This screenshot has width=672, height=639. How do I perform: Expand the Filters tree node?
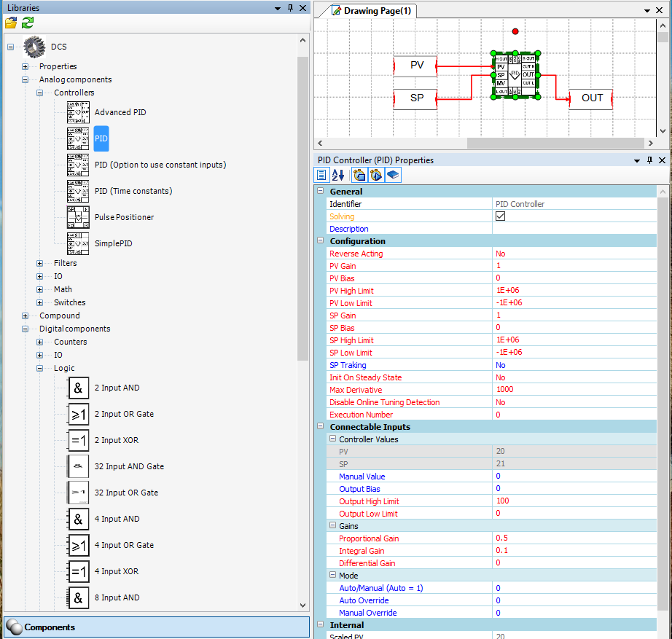tap(39, 263)
